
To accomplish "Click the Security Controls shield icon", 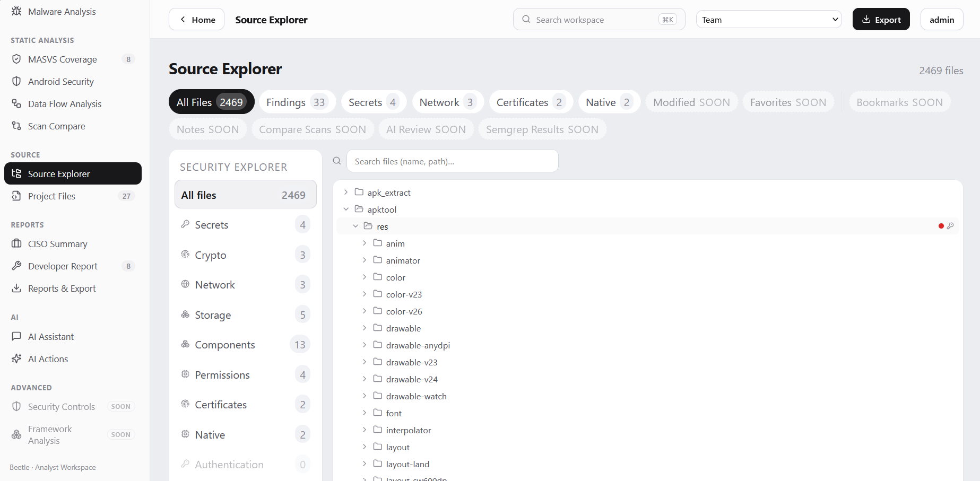I will coord(16,406).
